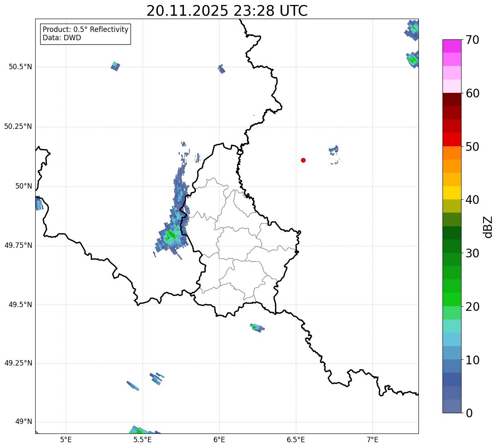Select the dark green 30 dBZ colorbar band

pyautogui.click(x=452, y=246)
